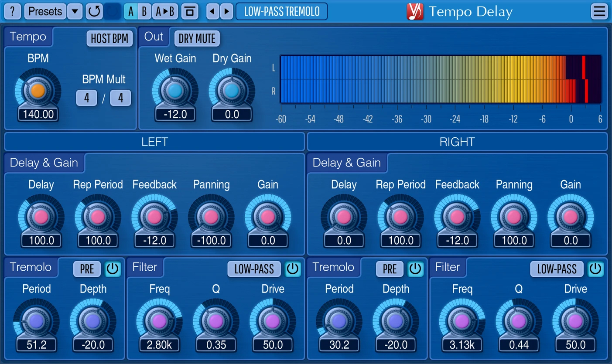Click the Left Filter Q knob
612x364 pixels.
coord(216,321)
